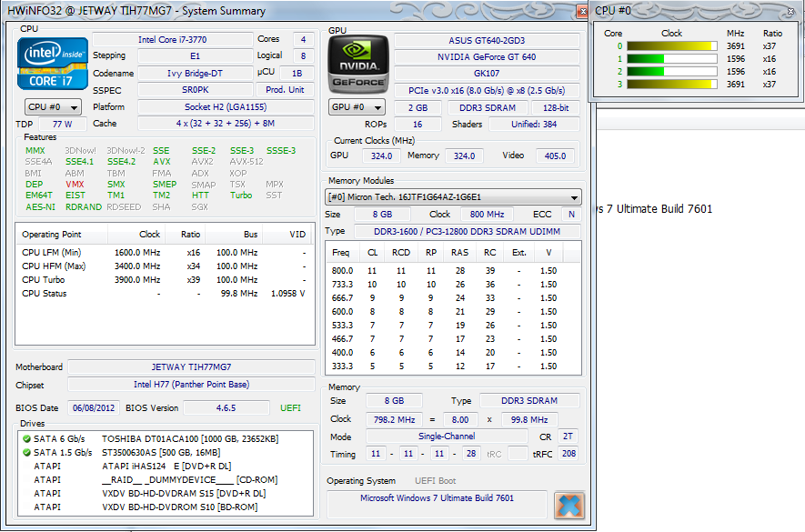Image resolution: width=805 pixels, height=532 pixels.
Task: Click the ASUS GT640-2GD3 field
Action: tap(487, 41)
